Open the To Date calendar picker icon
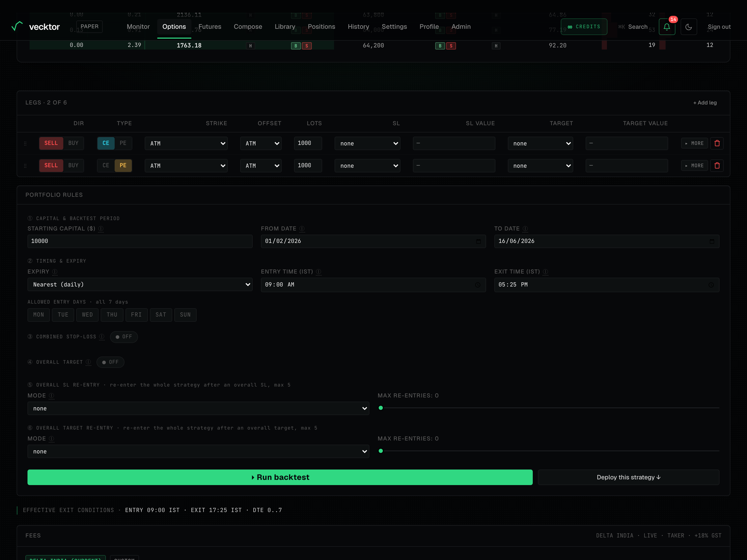Viewport: 747px width, 560px height. point(711,241)
